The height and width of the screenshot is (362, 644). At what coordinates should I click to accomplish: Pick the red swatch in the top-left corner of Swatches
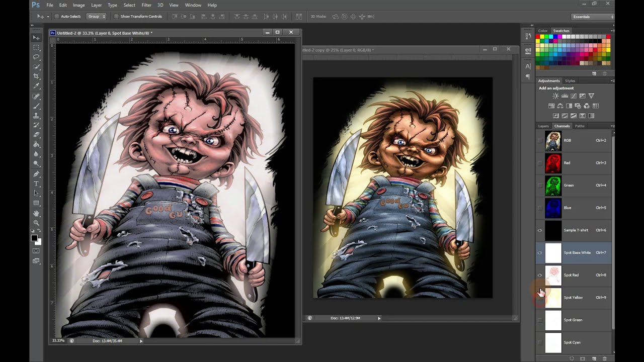(x=538, y=37)
